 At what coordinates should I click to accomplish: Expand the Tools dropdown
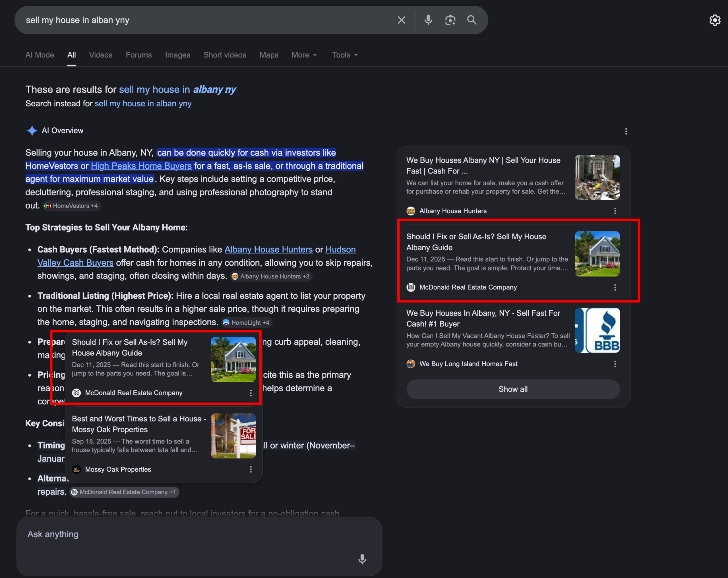point(345,55)
